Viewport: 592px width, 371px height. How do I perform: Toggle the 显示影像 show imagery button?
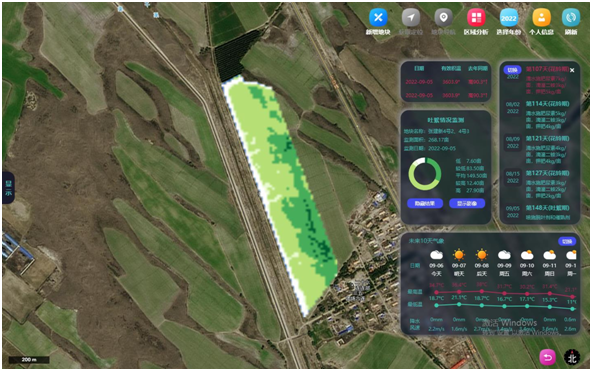467,203
